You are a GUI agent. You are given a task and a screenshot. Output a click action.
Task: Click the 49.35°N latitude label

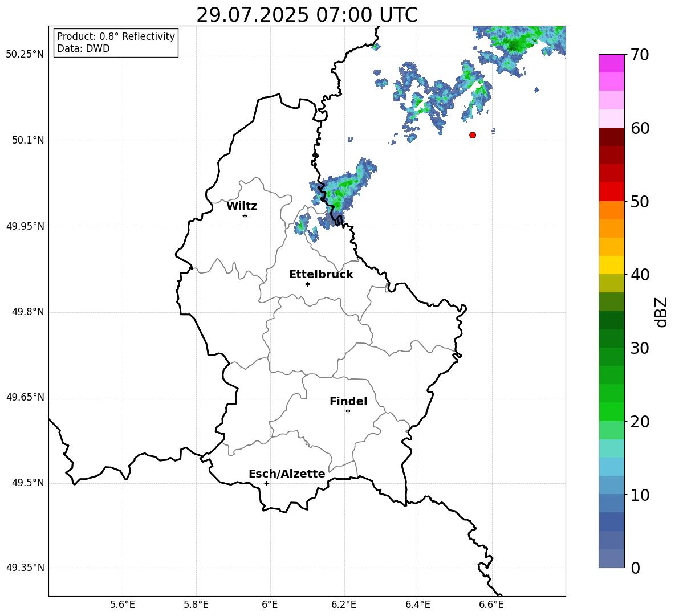click(25, 568)
